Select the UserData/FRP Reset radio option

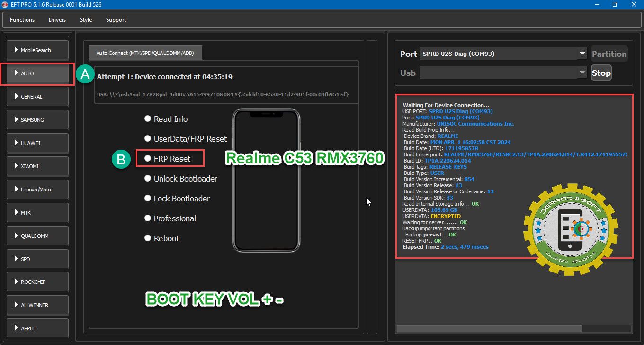(186, 139)
